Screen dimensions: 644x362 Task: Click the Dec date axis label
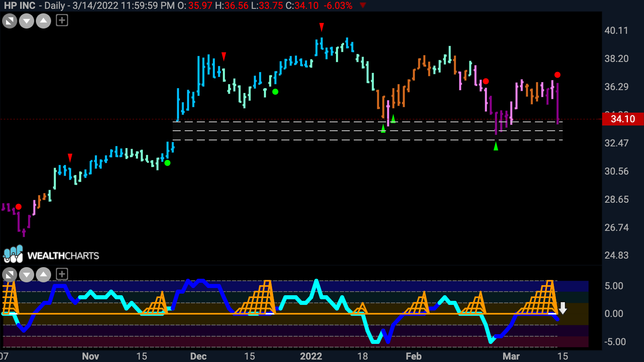[x=198, y=356]
